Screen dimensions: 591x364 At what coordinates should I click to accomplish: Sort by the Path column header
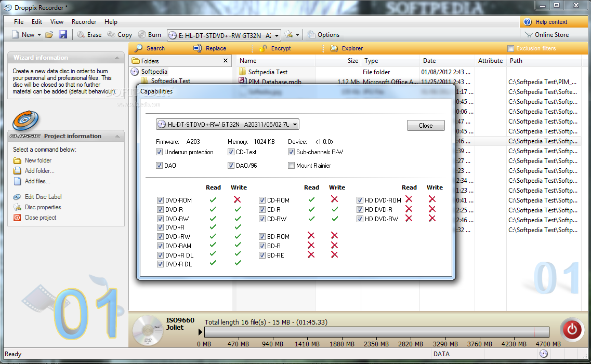pos(544,61)
